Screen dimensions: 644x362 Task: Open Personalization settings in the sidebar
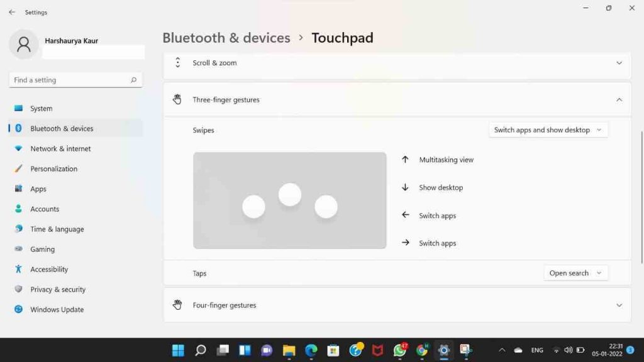tap(53, 168)
